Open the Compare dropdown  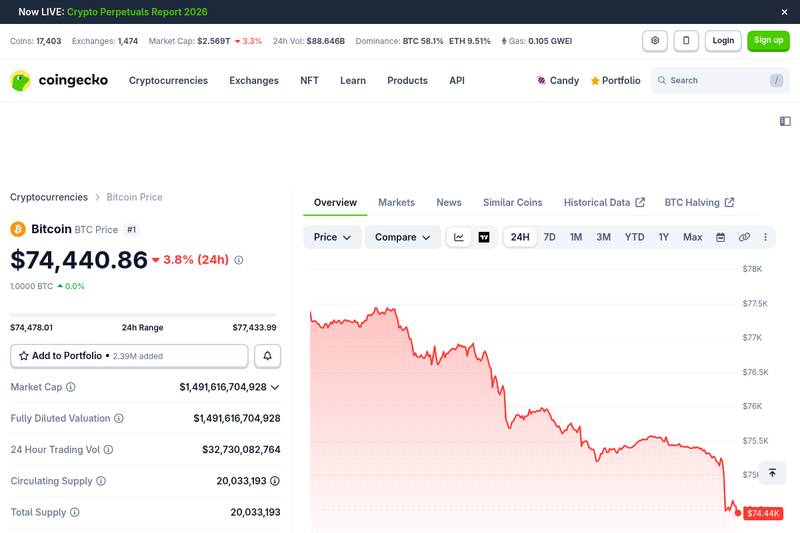click(403, 237)
